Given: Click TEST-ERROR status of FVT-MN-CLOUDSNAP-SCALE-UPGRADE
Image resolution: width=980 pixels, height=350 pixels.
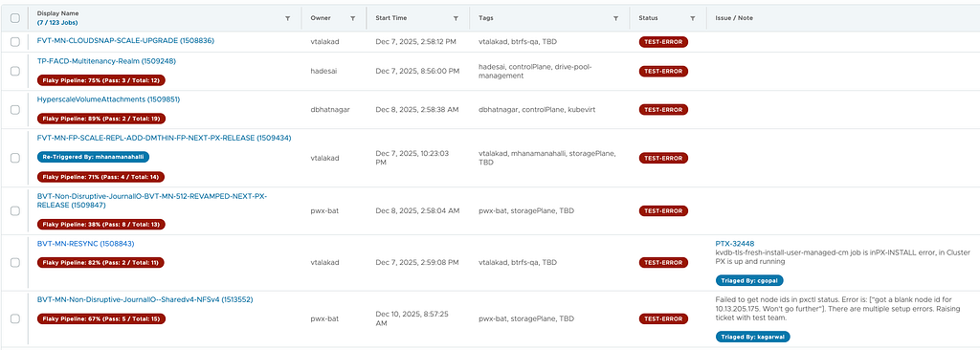Looking at the screenshot, I should tap(663, 42).
